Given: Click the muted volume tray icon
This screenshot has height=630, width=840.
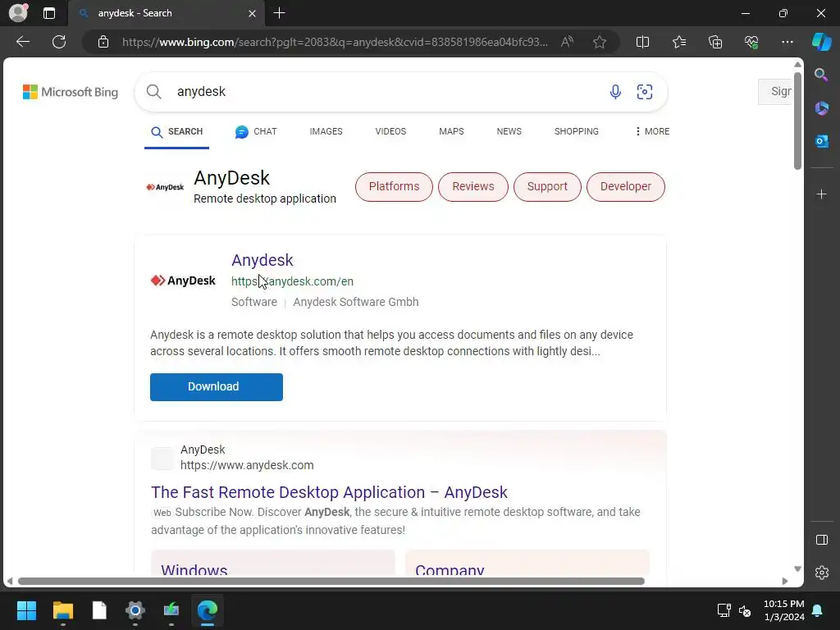Looking at the screenshot, I should [745, 610].
